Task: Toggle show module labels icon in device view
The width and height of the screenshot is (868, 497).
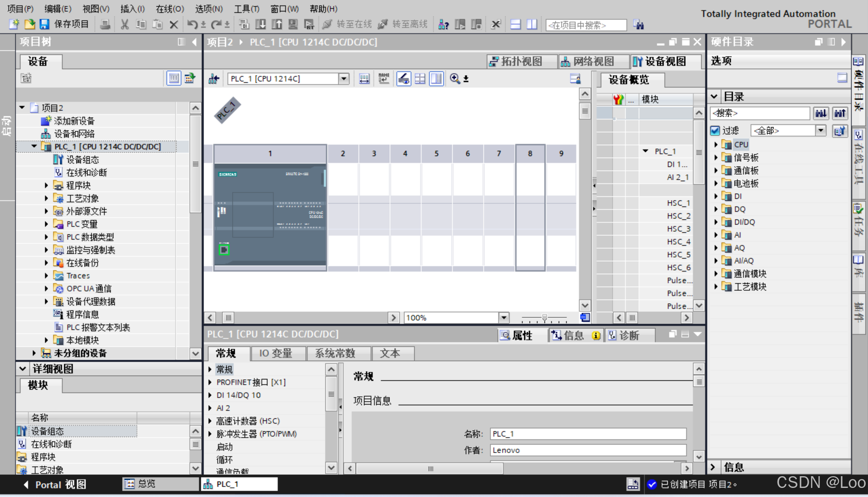Action: (364, 79)
